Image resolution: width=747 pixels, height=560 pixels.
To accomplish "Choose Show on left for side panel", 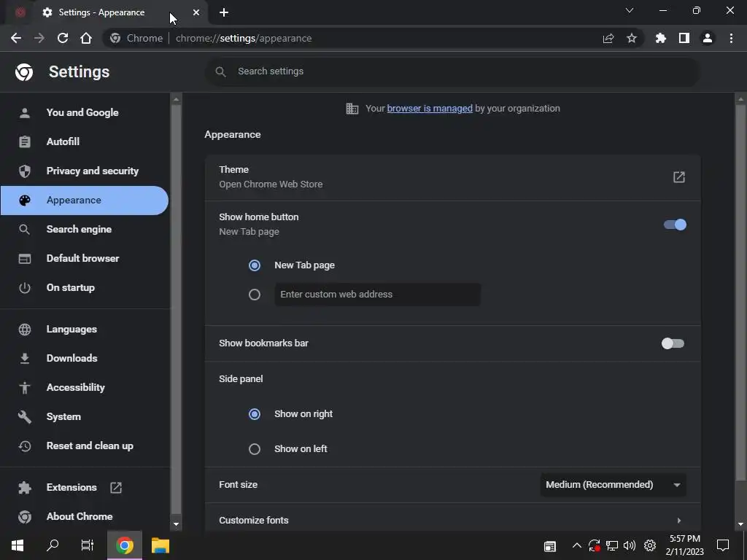I will coord(255,448).
